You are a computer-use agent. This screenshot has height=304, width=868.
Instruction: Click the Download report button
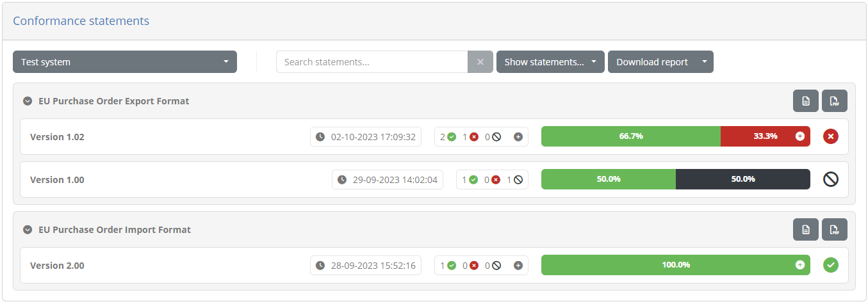[x=652, y=62]
